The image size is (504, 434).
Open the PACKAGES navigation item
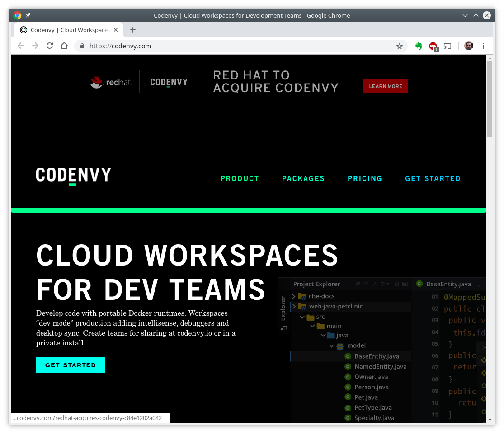(303, 178)
